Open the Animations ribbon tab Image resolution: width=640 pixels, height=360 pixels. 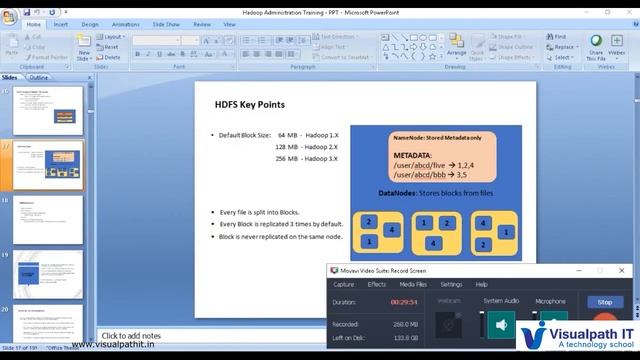(125, 24)
